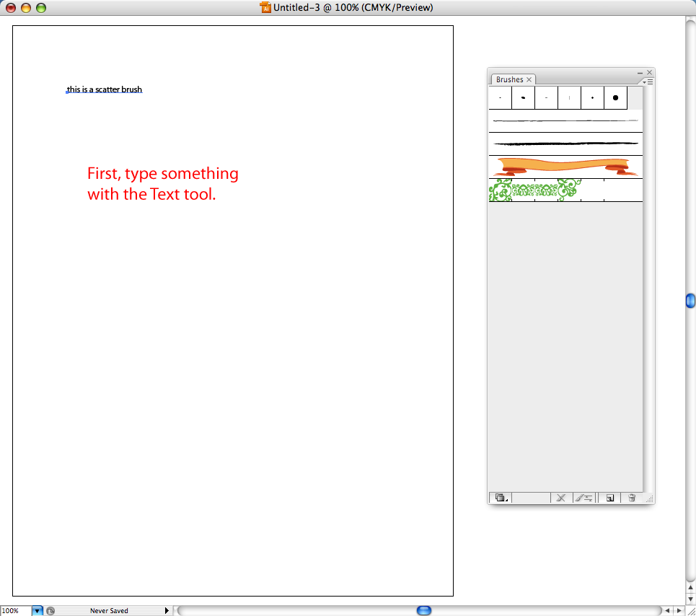Viewport: 696px width, 616px height.
Task: Select the thin charcoal art brush stroke
Action: (x=565, y=120)
